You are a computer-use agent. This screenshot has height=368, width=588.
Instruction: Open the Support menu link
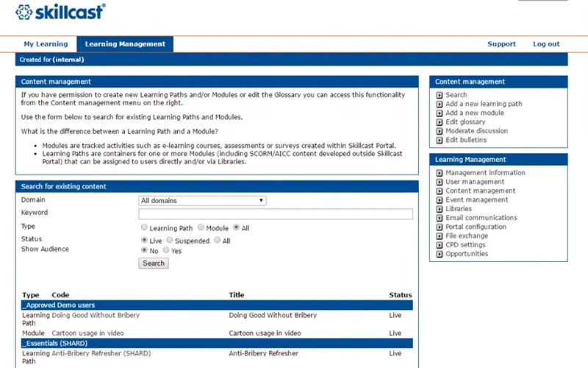point(501,44)
